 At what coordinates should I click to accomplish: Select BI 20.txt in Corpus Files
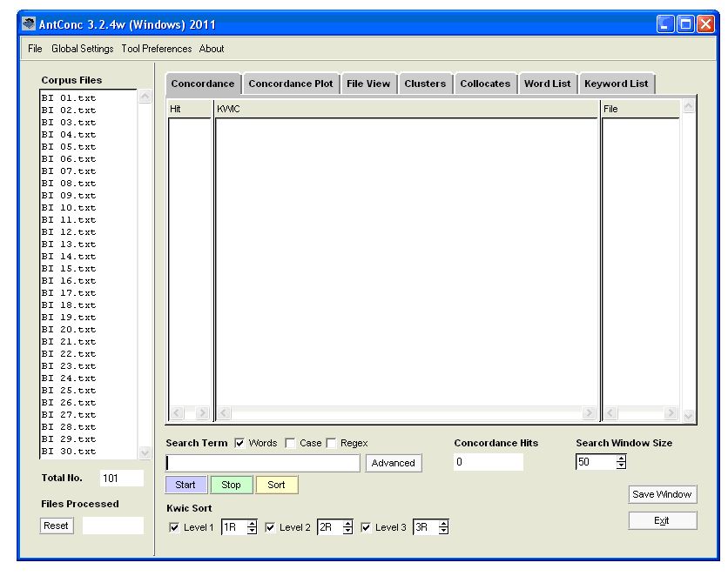(69, 330)
